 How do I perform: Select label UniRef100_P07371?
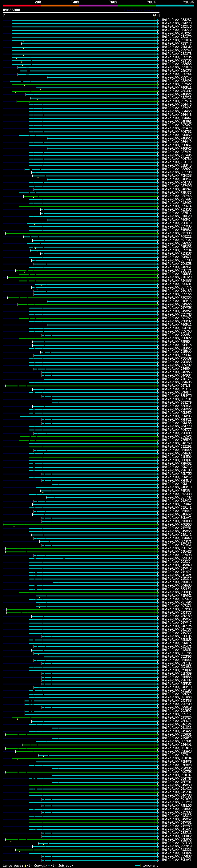pos(177,606)
